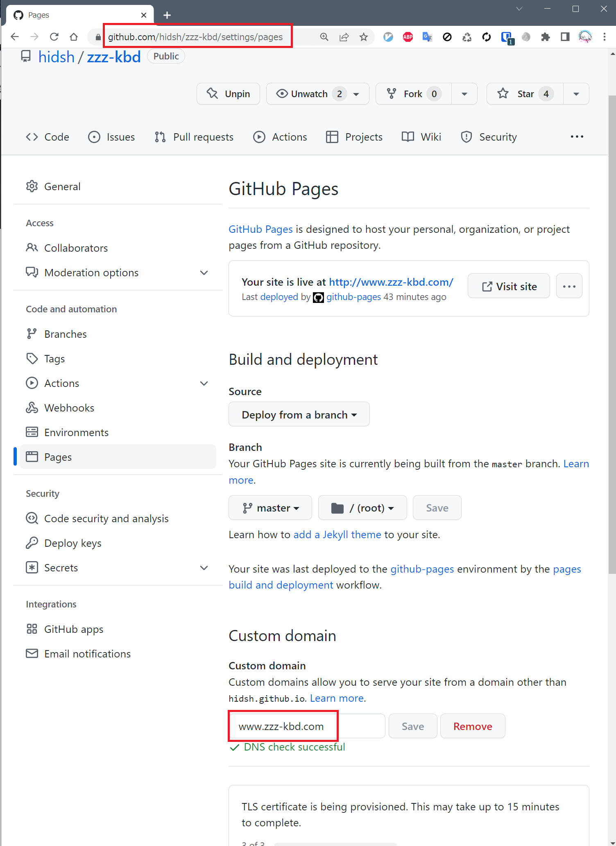Screen dimensions: 616x846
Task: Open General settings in sidebar
Action: click(x=118, y=186)
